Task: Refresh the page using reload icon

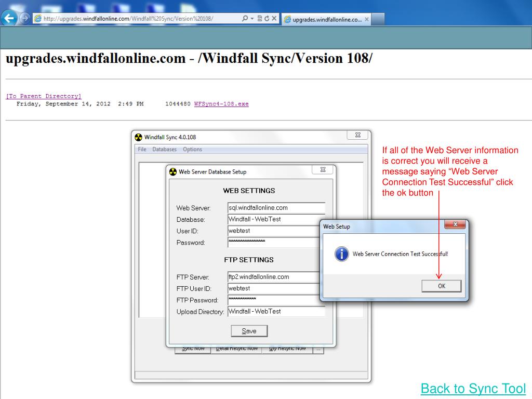Action: (267, 18)
